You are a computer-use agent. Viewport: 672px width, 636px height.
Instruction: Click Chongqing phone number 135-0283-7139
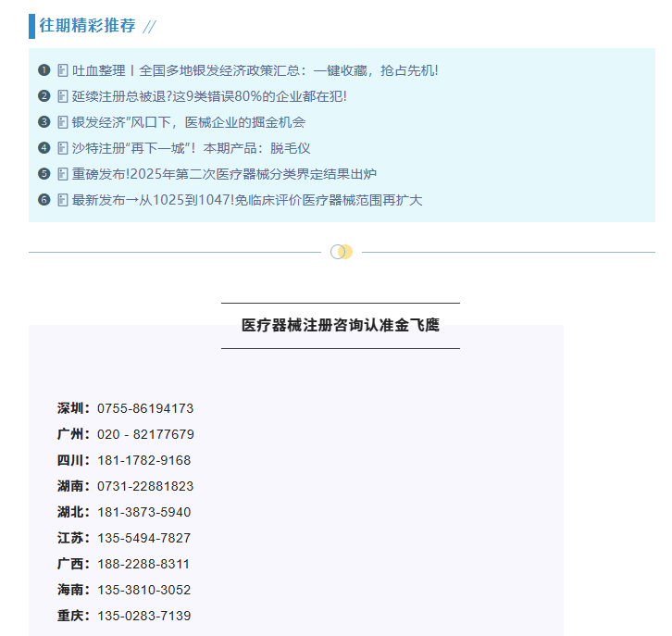[143, 616]
